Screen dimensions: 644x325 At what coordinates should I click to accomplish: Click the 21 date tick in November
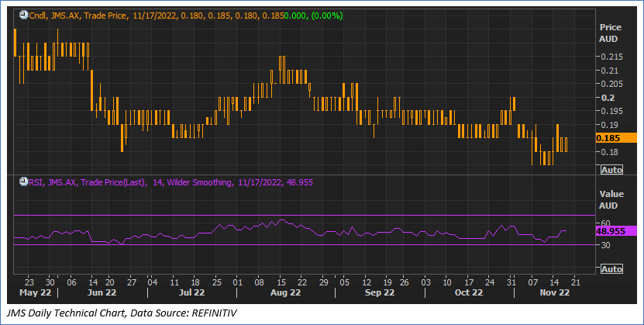(x=575, y=282)
